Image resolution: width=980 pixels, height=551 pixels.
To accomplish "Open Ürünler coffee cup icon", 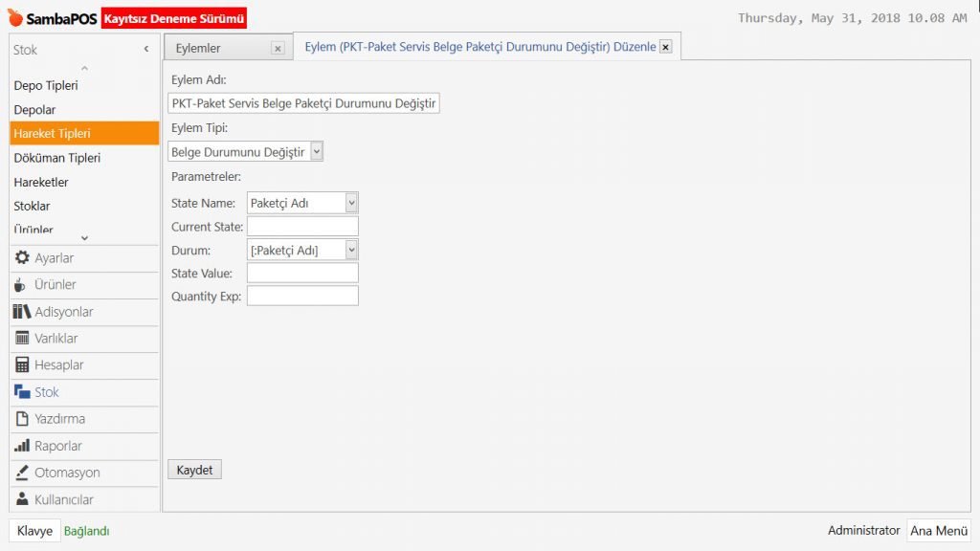I will [x=21, y=285].
